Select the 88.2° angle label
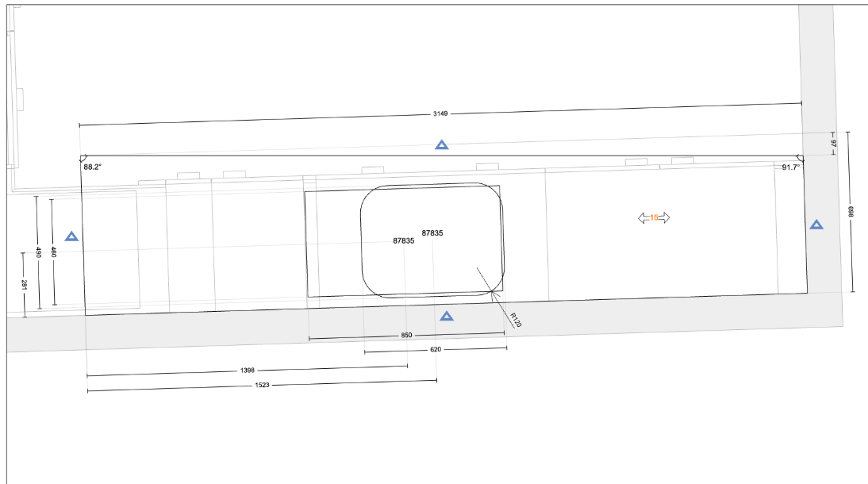 click(91, 167)
